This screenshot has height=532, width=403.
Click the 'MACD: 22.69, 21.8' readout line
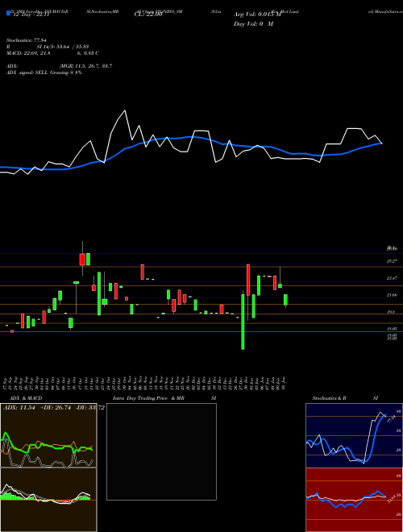pos(53,53)
